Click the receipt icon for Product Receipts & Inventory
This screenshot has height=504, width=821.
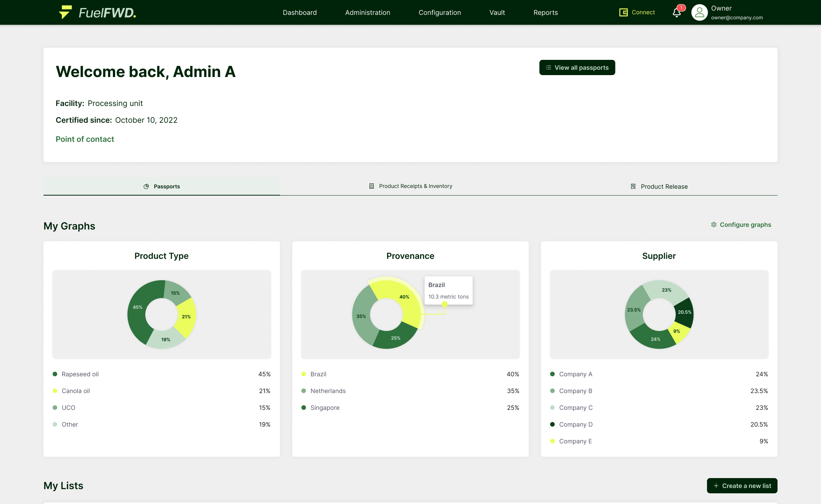click(x=371, y=186)
